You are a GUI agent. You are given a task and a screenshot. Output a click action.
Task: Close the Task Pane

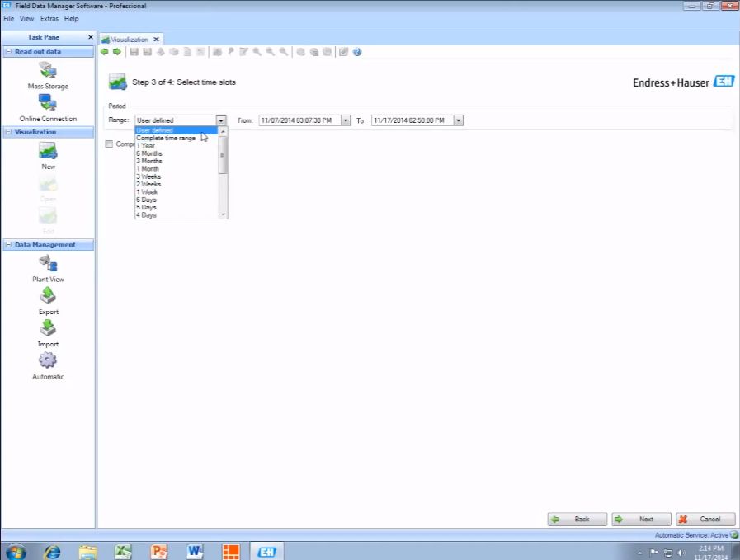91,37
